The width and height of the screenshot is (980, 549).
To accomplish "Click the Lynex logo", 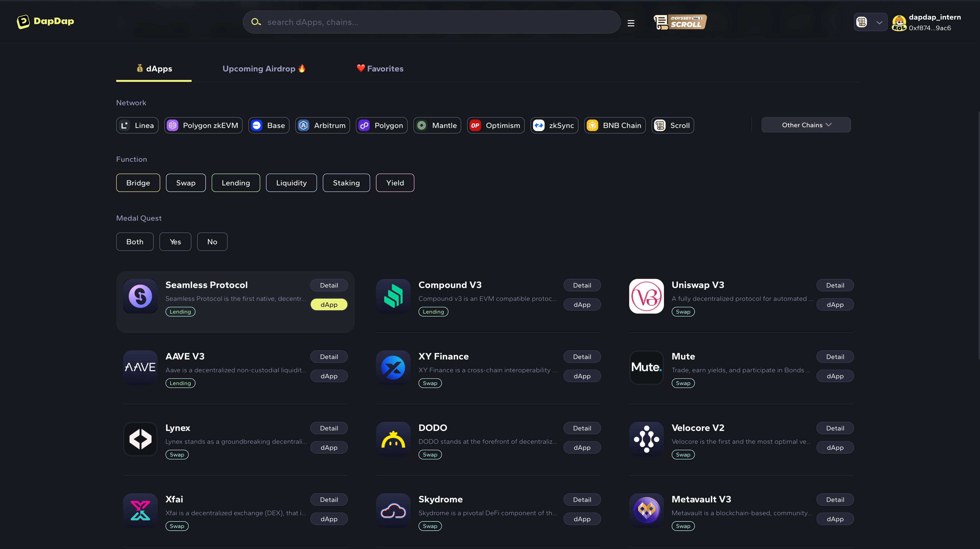I will click(x=140, y=439).
